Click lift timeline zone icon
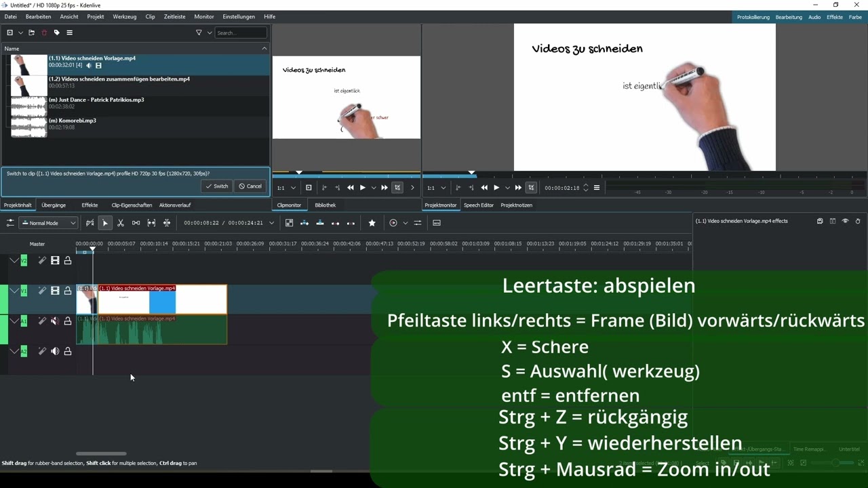The height and width of the screenshot is (488, 868). 351,223
